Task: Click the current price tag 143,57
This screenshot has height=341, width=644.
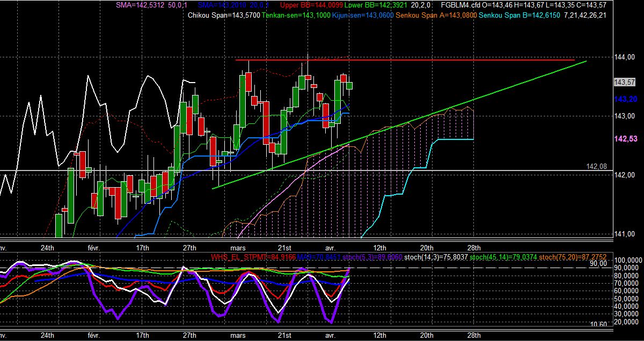Action: [x=625, y=82]
